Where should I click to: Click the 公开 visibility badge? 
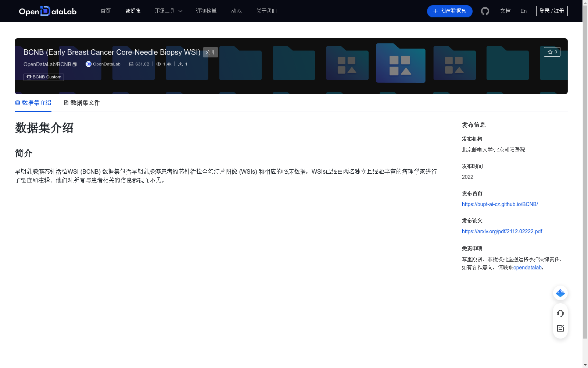[211, 52]
